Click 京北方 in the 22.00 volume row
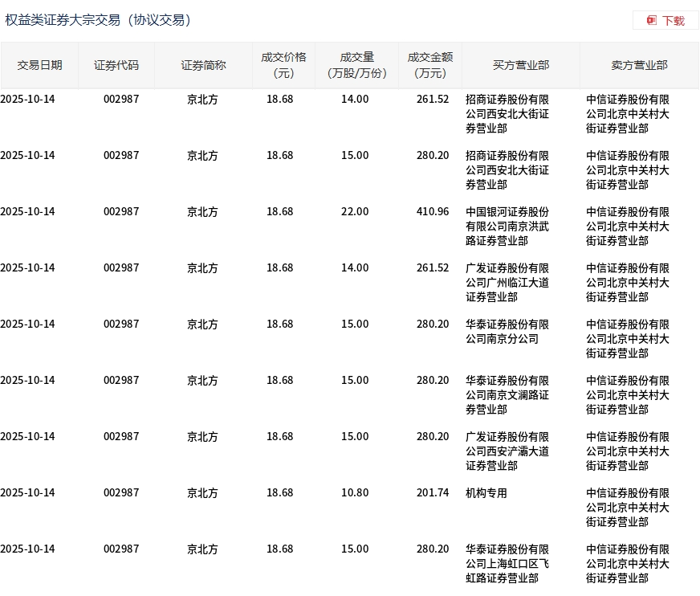 [202, 212]
